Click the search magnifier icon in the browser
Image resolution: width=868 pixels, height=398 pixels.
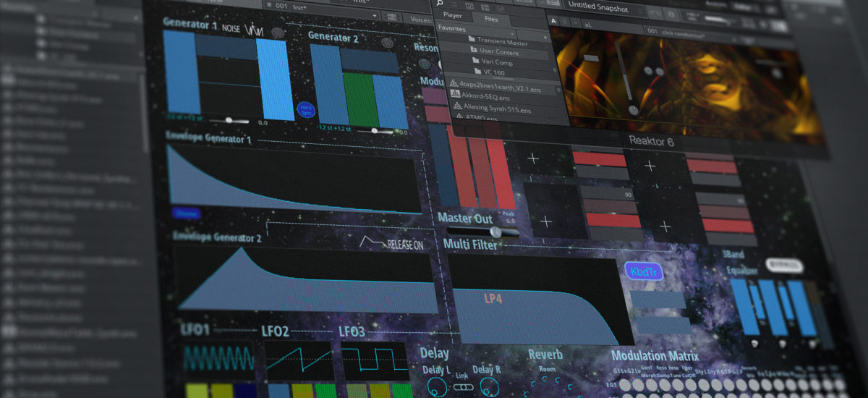[440, 3]
